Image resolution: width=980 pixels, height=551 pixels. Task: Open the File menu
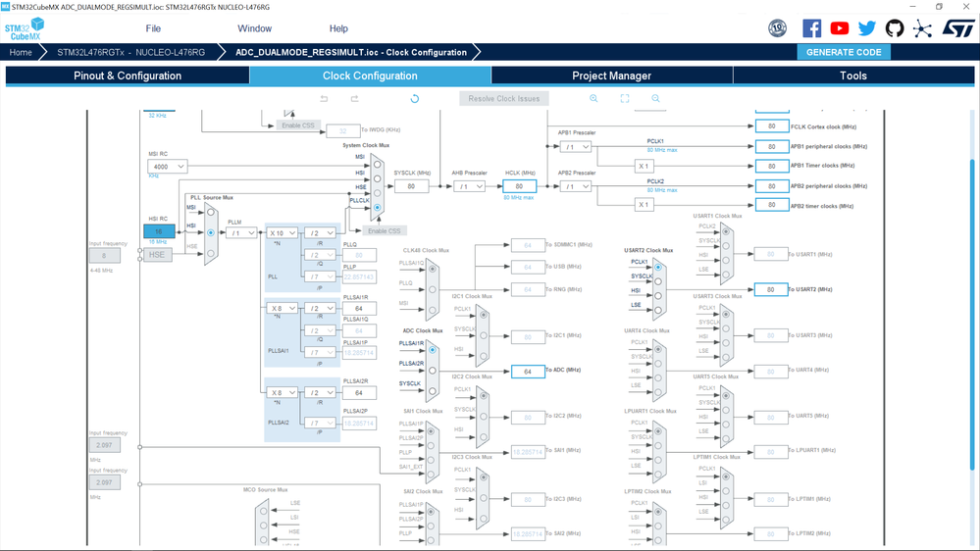[153, 28]
